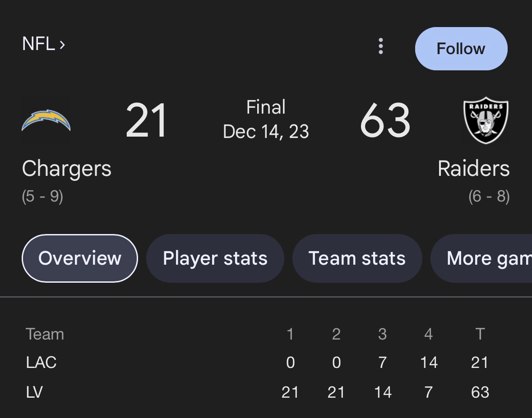This screenshot has height=418, width=532.
Task: Click the Chargers (5 - 9) record
Action: 42,197
